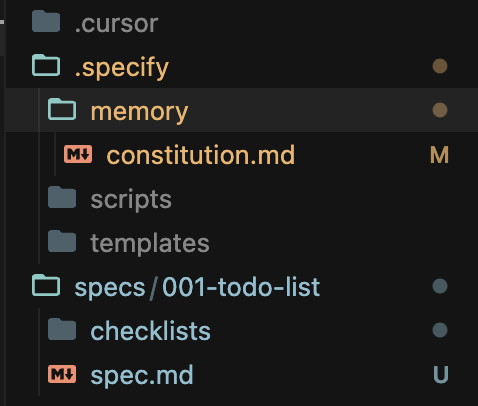Select the 001-todo-list path segment
This screenshot has width=478, height=406.
(241, 287)
